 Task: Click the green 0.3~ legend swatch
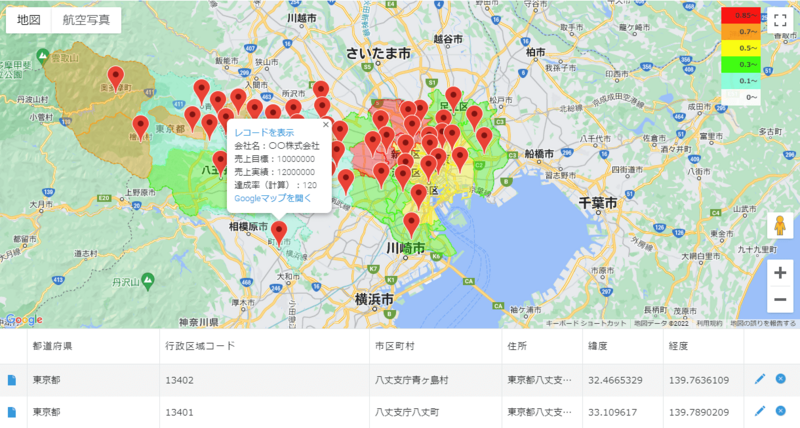pos(740,64)
